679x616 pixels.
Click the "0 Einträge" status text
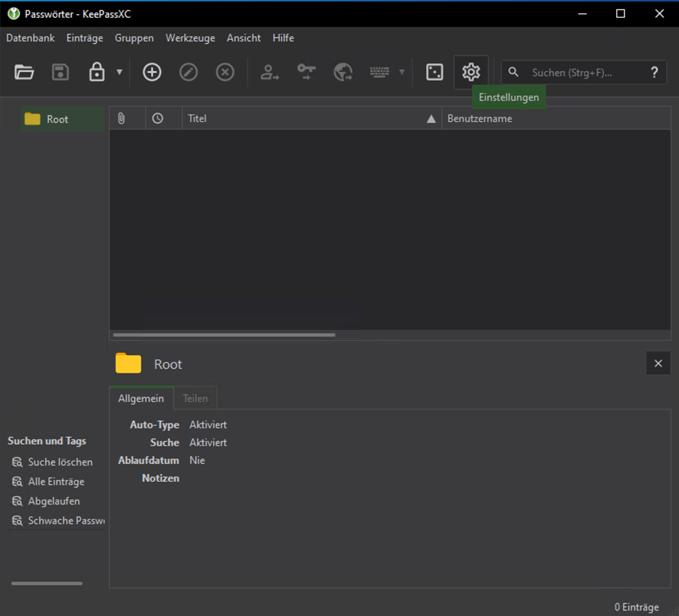tap(637, 607)
